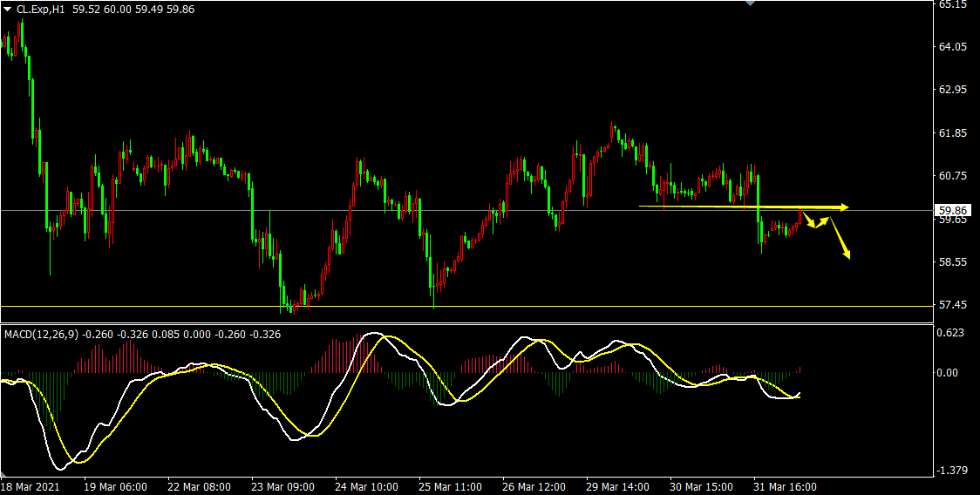Click the gray chart shift triangle marker
This screenshot has width=980, height=495.
pyautogui.click(x=748, y=3)
